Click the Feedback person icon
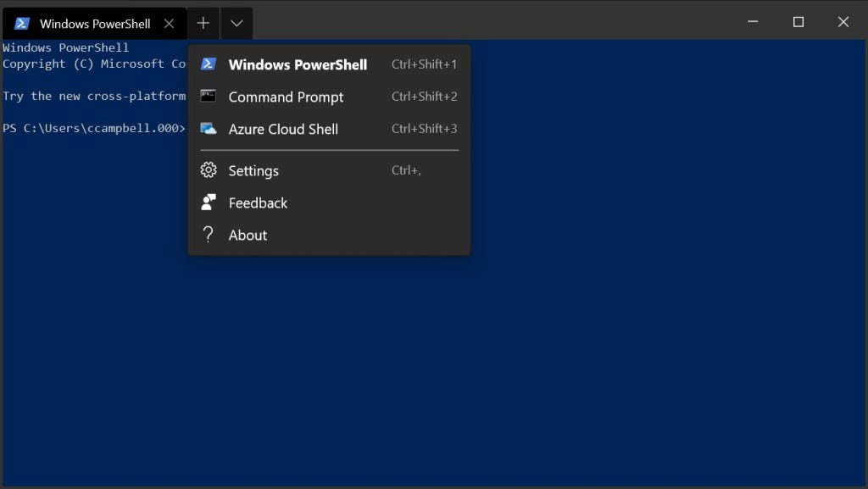Screen dimensions: 868x489 pos(209,203)
